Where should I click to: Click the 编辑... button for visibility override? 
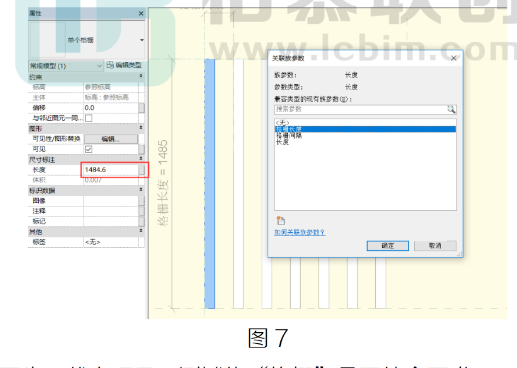pos(111,139)
